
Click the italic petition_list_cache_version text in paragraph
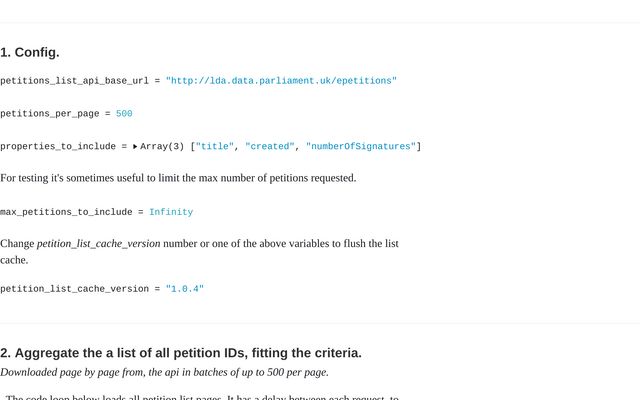98,243
